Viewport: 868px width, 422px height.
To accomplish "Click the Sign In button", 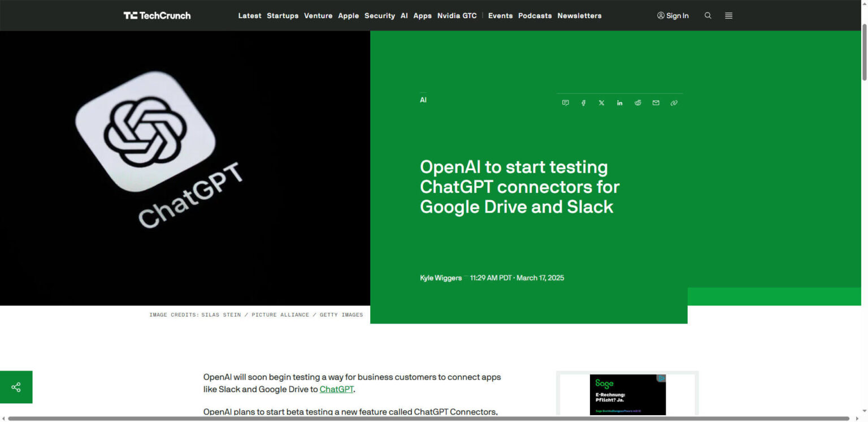I will 673,15.
